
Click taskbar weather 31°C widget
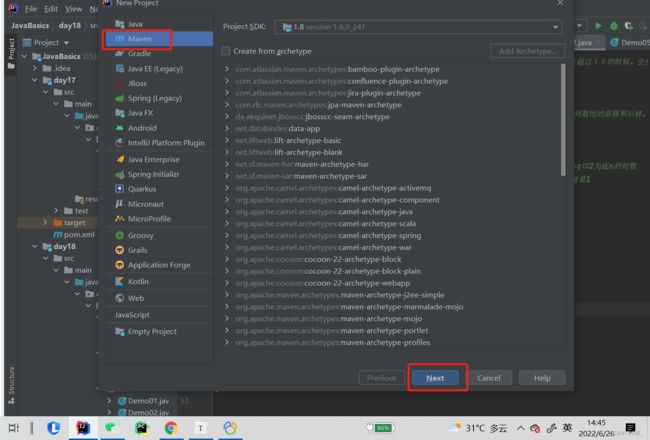point(478,428)
